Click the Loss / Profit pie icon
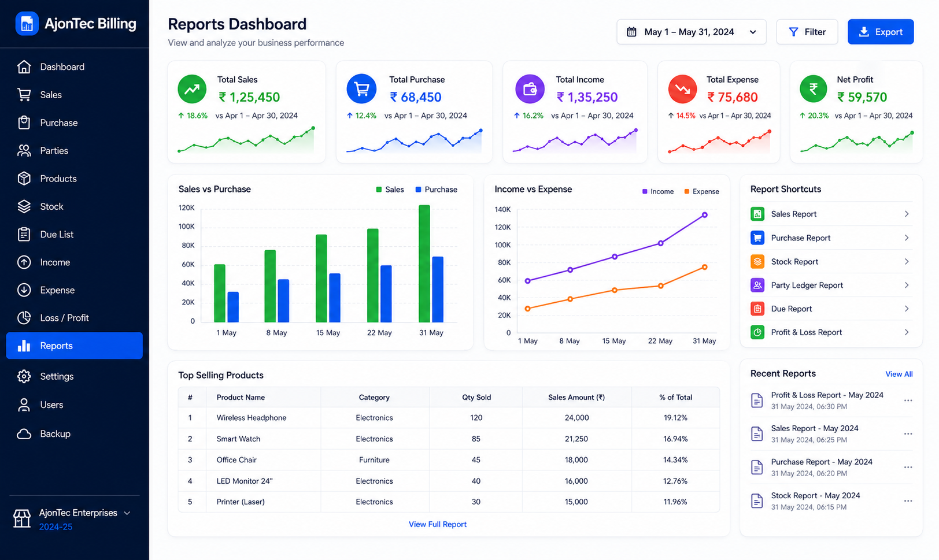The width and height of the screenshot is (939, 560). 24,318
